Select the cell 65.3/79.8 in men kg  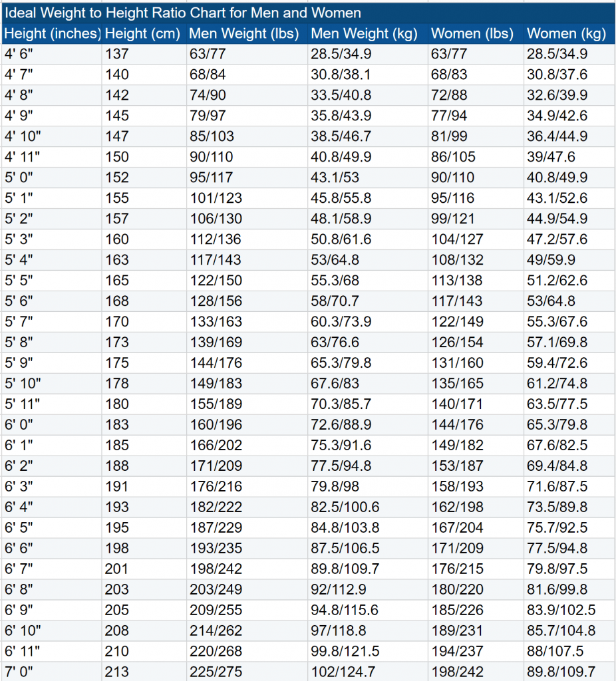pyautogui.click(x=367, y=362)
